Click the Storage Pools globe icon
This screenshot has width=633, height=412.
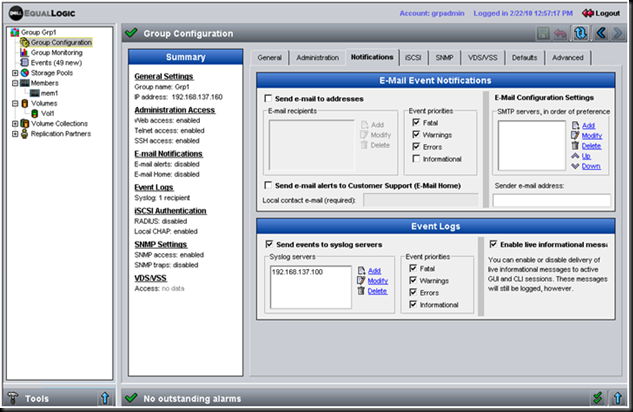pyautogui.click(x=25, y=73)
